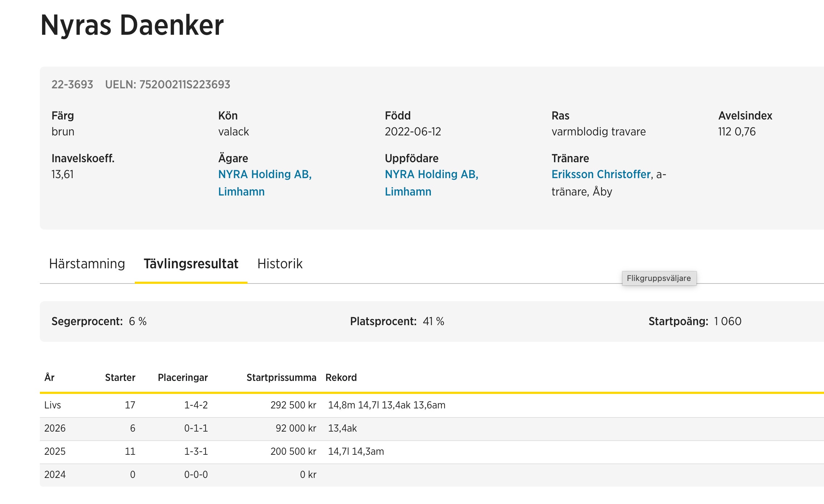Viewport: 824px width, 504px height.
Task: Switch to the Historik tab
Action: [x=280, y=264]
